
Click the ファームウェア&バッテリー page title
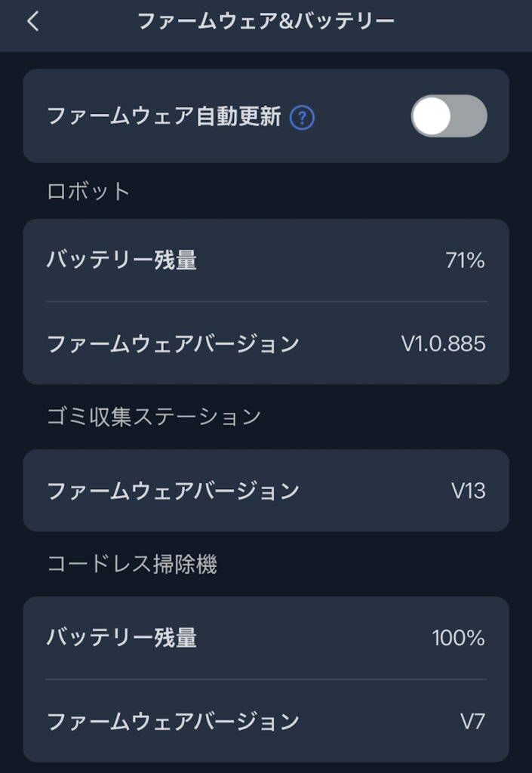(266, 21)
